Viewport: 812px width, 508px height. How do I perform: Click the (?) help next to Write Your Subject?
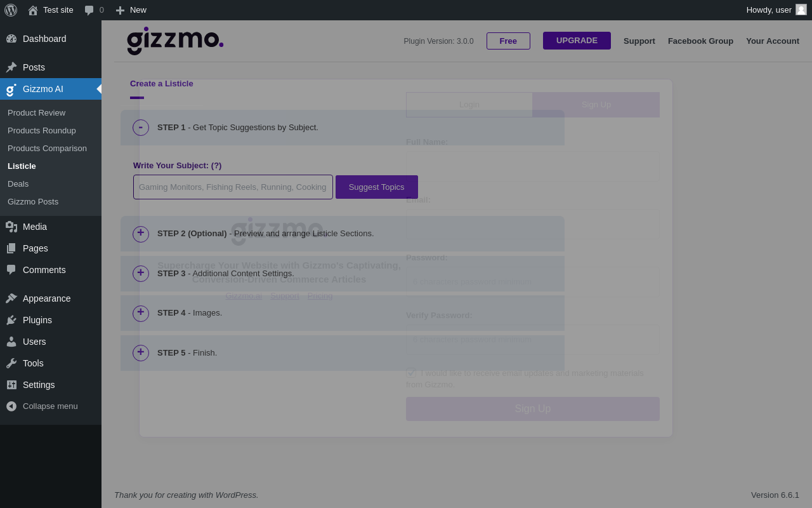pyautogui.click(x=216, y=166)
